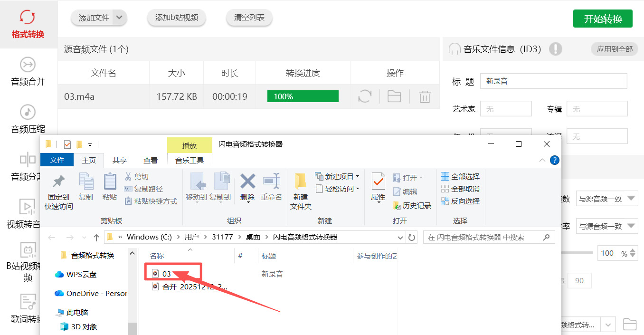Click the Explorer help question mark icon

554,160
